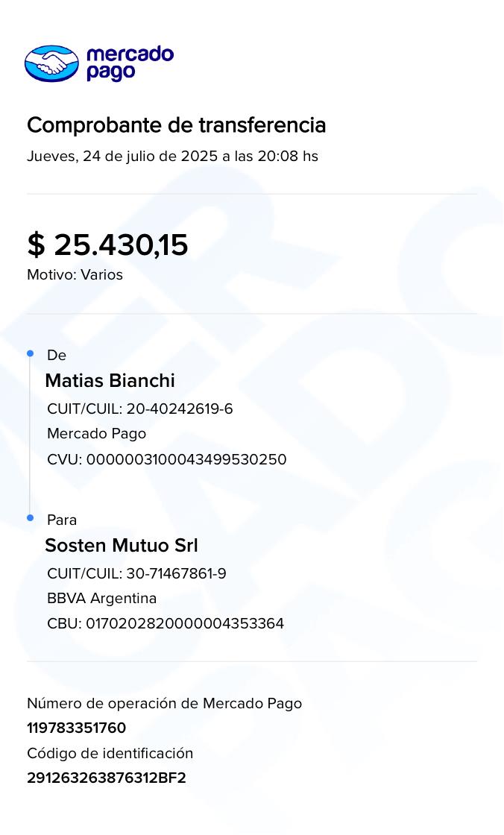
Task: Click the blue dot beside De
Action: tap(31, 353)
